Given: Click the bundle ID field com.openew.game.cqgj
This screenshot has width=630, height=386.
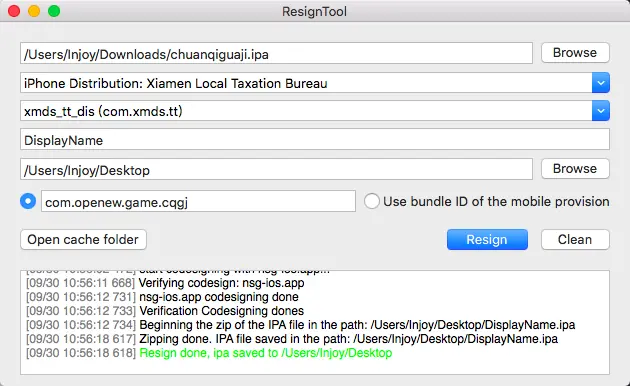Looking at the screenshot, I should tap(198, 201).
